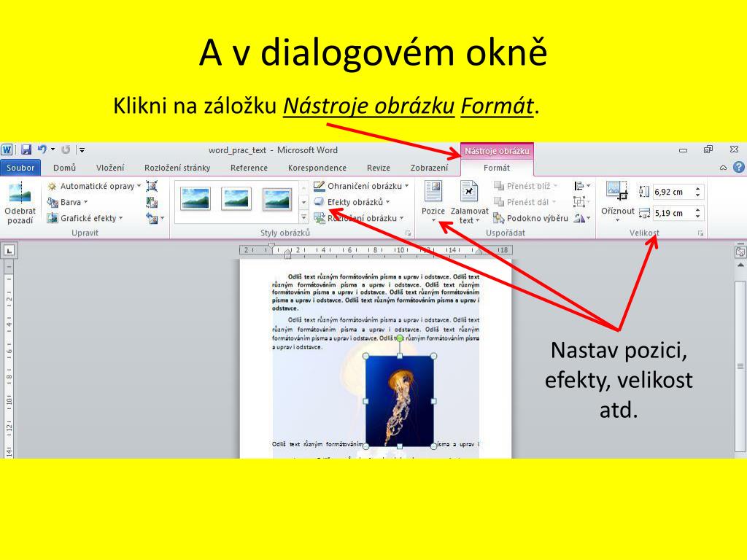Screen dimensions: 747x560
Task: Switch to the Rozložení stránky tab
Action: (177, 168)
